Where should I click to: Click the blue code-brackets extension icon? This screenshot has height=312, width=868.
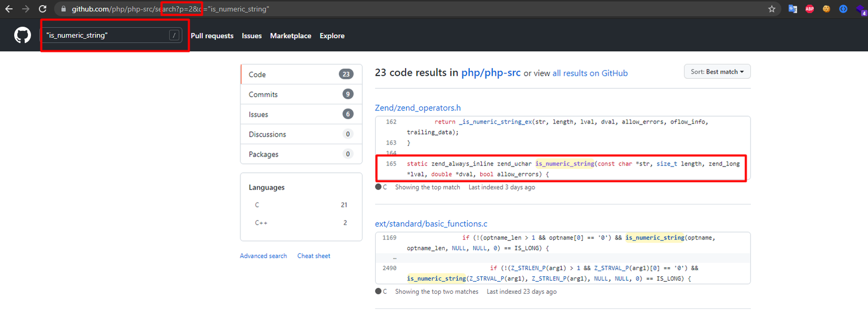[843, 9]
